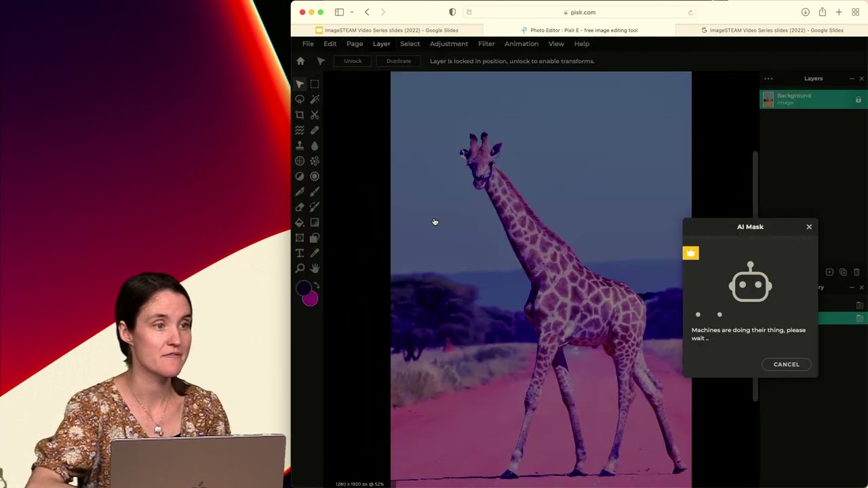Select the Arrange arrow tool in the toolbox
Viewport: 868px width, 488px height.
point(300,84)
